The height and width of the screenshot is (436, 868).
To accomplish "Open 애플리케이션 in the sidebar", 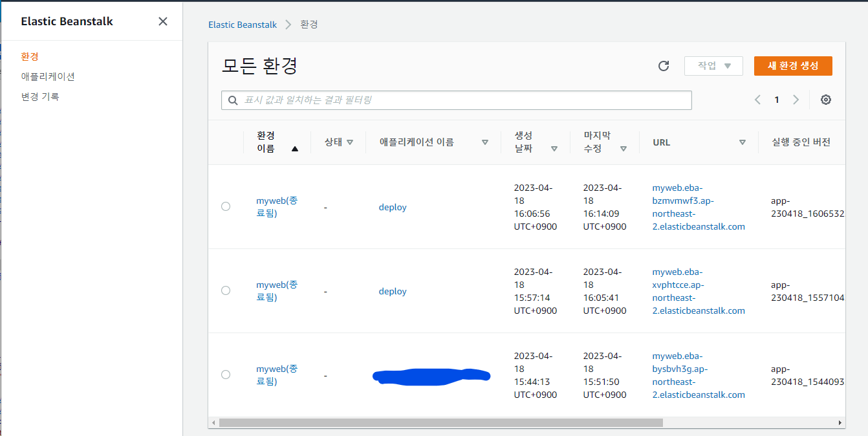I will click(x=48, y=76).
